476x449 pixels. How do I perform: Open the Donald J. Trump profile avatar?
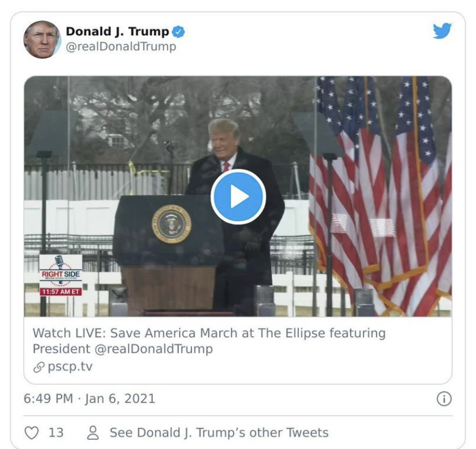point(42,39)
